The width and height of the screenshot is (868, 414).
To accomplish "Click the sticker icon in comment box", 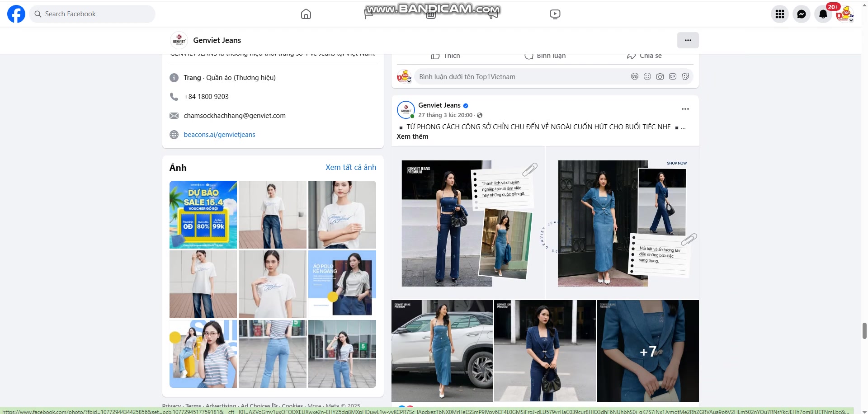I will (x=685, y=77).
